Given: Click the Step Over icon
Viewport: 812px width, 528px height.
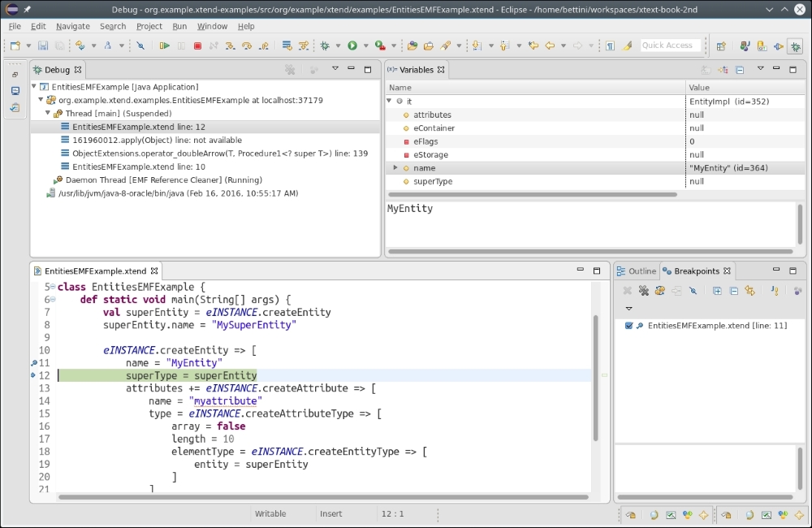Looking at the screenshot, I should (x=246, y=46).
